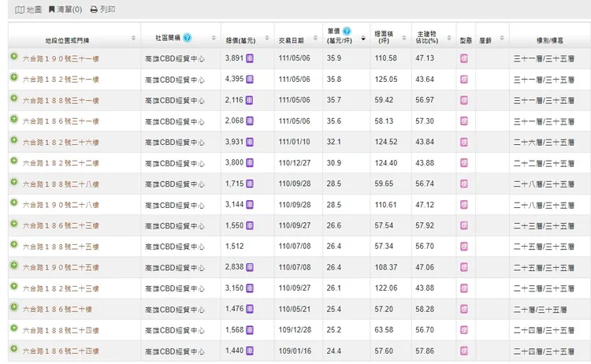Click parking icon next to price 2,838

[250, 267]
